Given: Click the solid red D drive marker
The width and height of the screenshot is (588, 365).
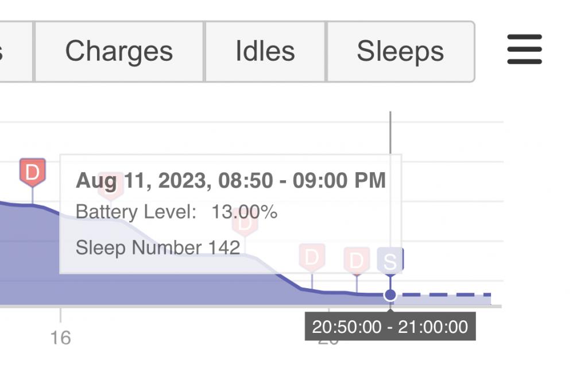Looking at the screenshot, I should (33, 172).
